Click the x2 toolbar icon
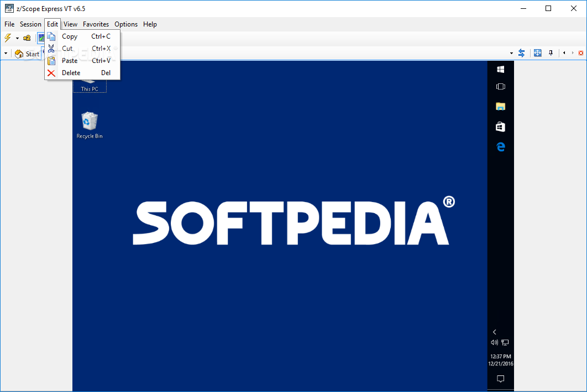The width and height of the screenshot is (587, 392). 27,38
